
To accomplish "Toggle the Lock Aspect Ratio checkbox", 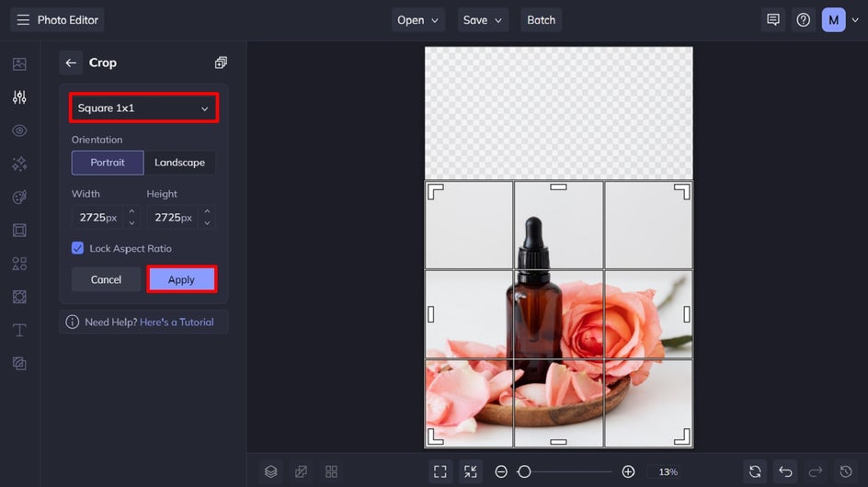I will (x=78, y=248).
